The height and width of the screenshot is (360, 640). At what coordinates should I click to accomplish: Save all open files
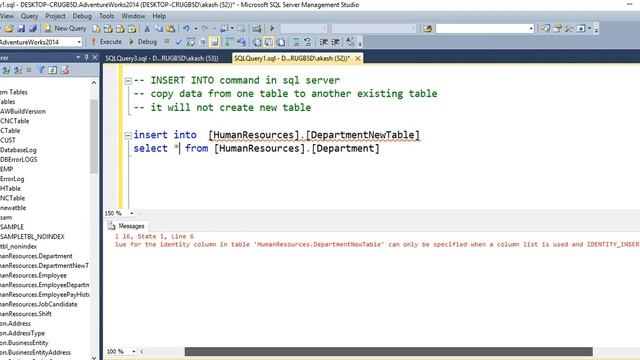coord(33,29)
